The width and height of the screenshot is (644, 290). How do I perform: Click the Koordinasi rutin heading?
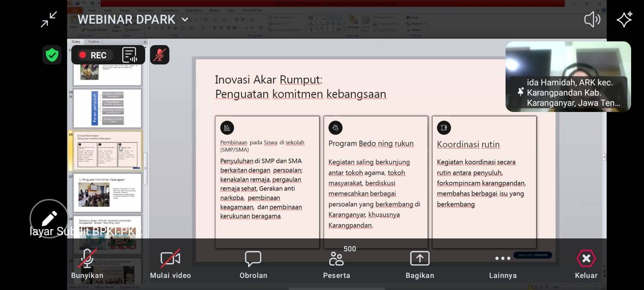pos(468,144)
